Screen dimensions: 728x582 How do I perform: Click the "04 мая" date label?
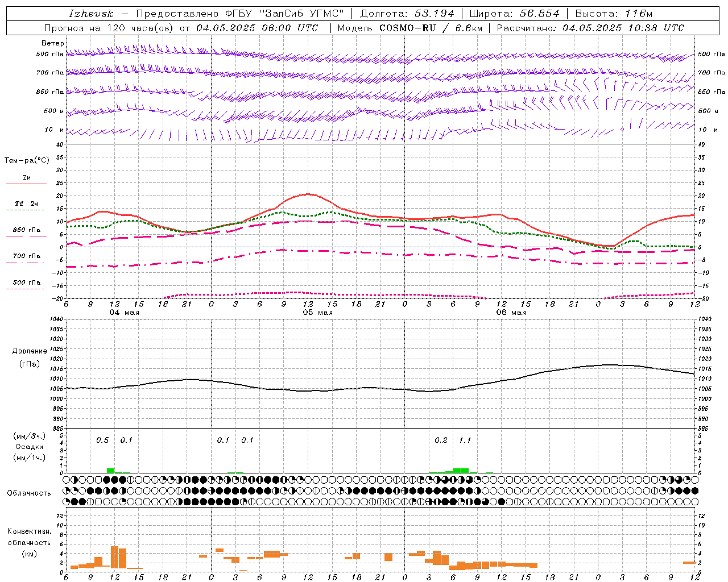click(x=125, y=313)
